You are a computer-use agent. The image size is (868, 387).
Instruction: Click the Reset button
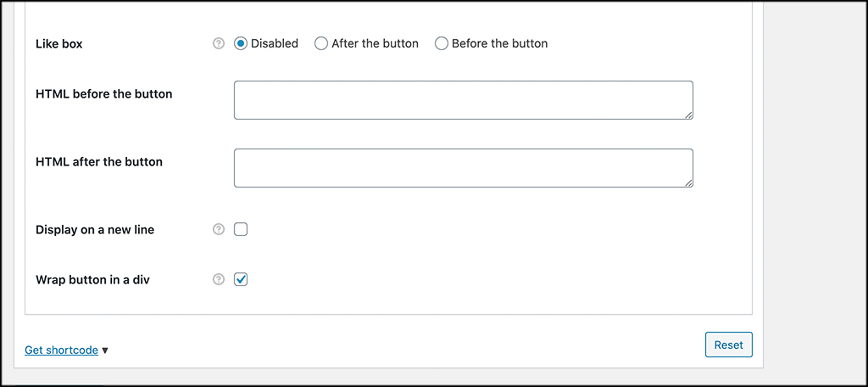coord(728,345)
